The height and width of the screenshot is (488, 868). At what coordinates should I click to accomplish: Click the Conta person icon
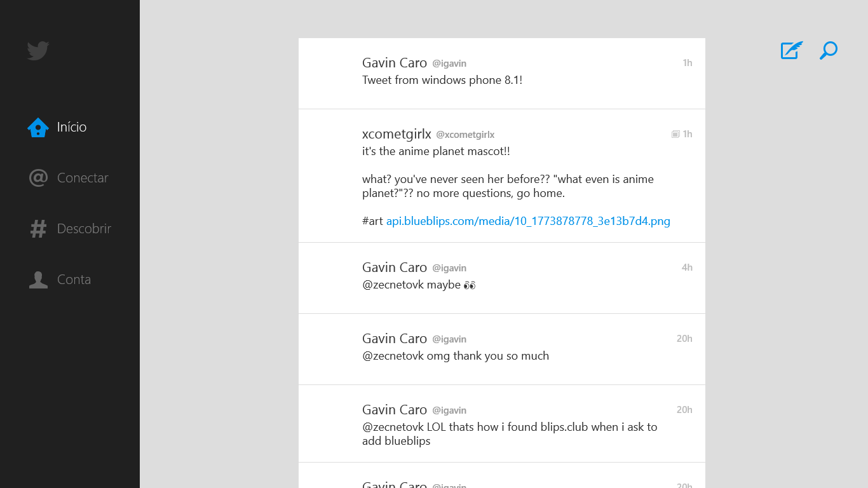(x=38, y=280)
